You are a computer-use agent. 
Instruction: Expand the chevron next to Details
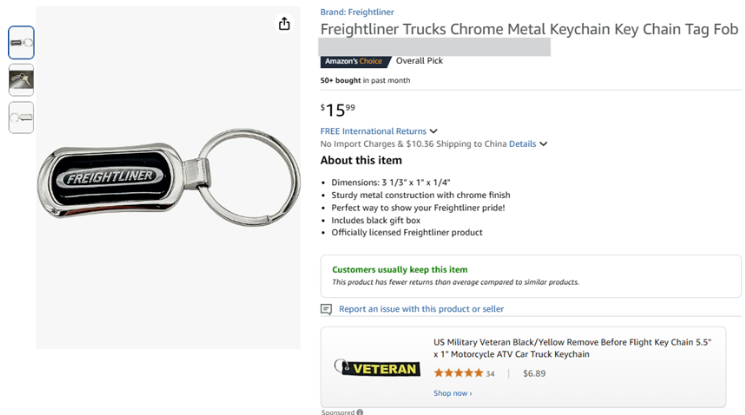544,144
